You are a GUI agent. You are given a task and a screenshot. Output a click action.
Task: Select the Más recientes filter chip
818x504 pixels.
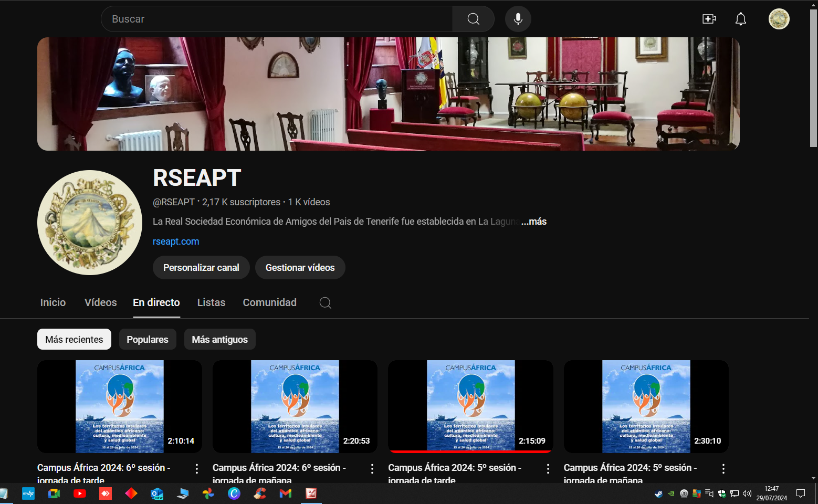pyautogui.click(x=74, y=339)
